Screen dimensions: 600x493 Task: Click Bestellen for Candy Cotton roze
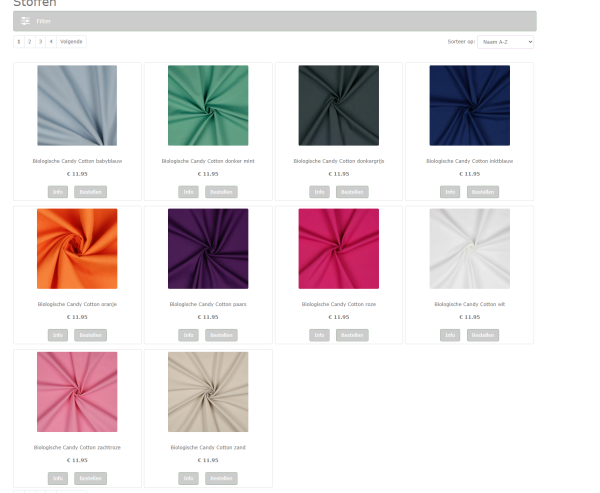click(352, 335)
